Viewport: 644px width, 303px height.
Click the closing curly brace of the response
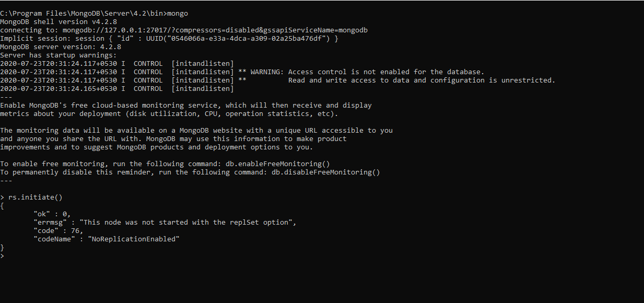pyautogui.click(x=3, y=247)
